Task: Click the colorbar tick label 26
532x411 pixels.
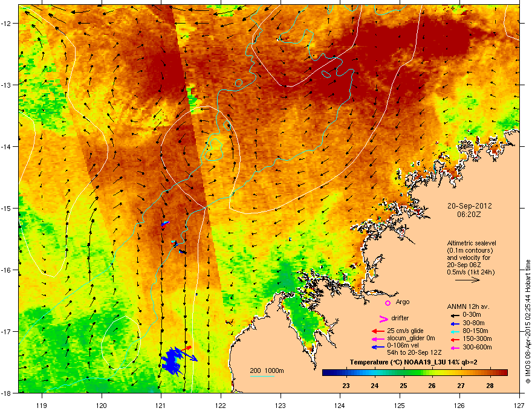Action: pos(432,386)
